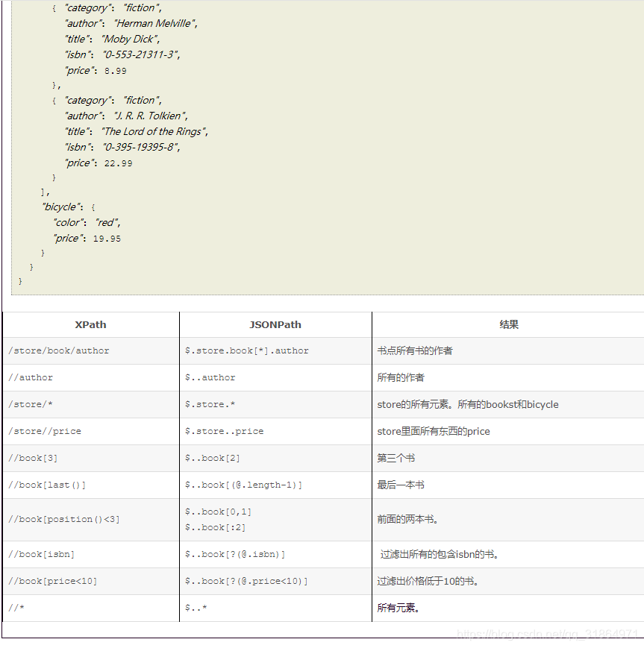The image size is (644, 648).
Task: Click the 结果 column header
Action: click(x=509, y=325)
